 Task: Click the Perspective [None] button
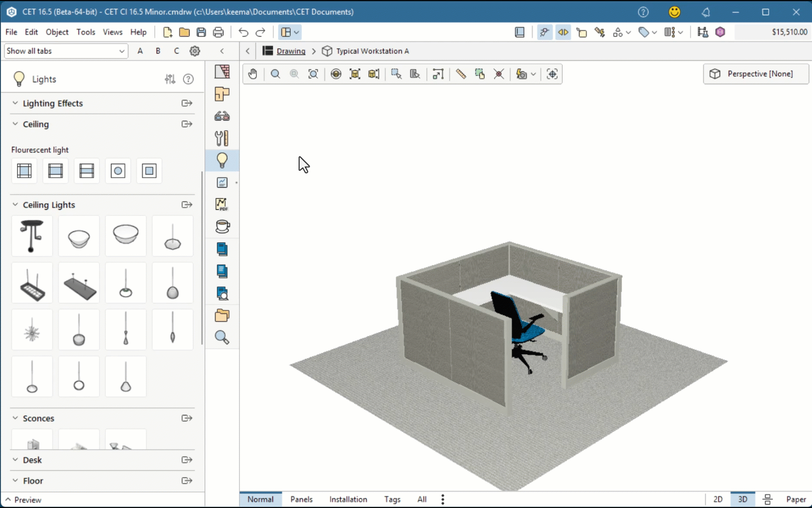click(756, 74)
